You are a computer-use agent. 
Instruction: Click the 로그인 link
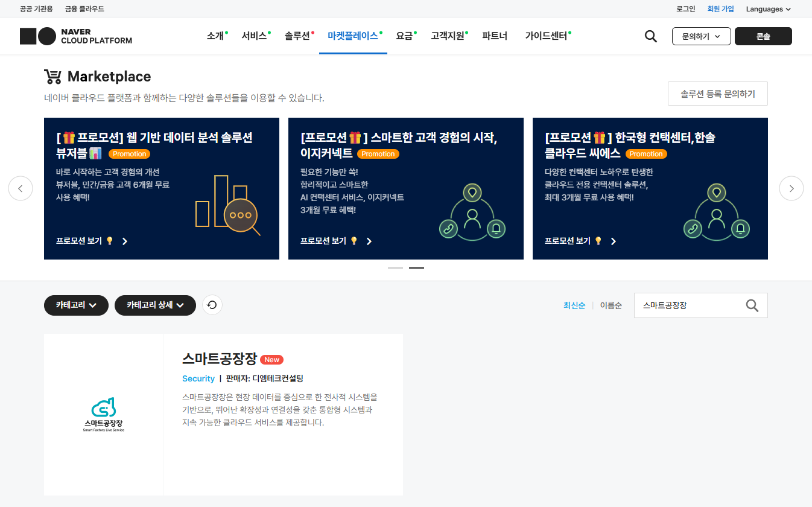point(686,9)
